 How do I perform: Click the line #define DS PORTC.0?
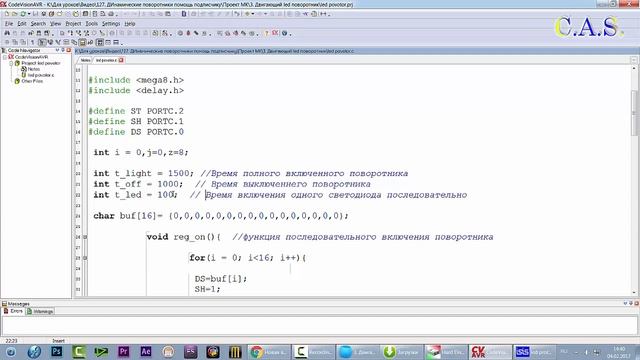tap(136, 132)
